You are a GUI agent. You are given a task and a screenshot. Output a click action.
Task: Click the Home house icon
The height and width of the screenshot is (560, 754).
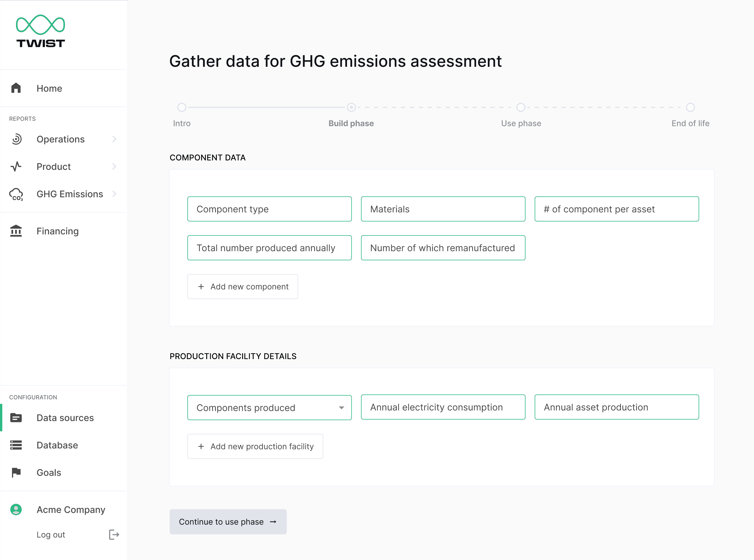(x=16, y=88)
